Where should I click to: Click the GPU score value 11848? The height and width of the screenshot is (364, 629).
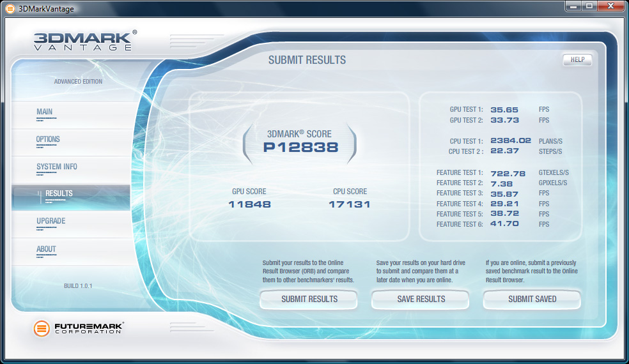(250, 204)
